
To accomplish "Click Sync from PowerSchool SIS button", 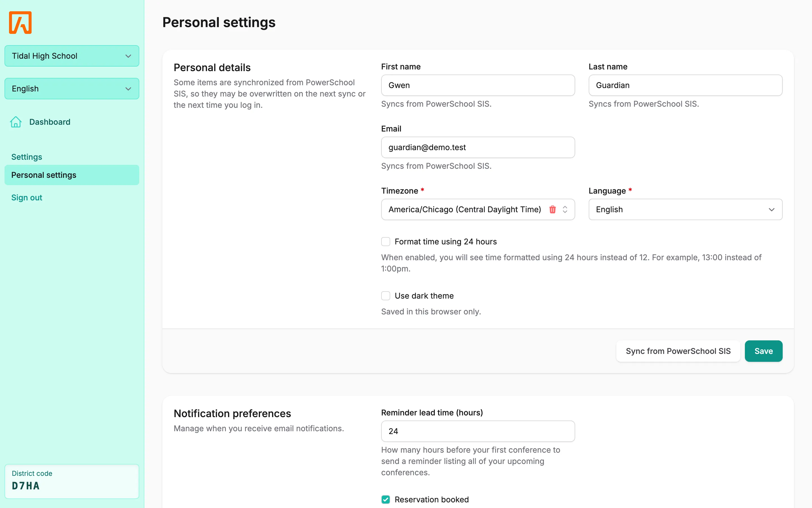I will point(678,351).
